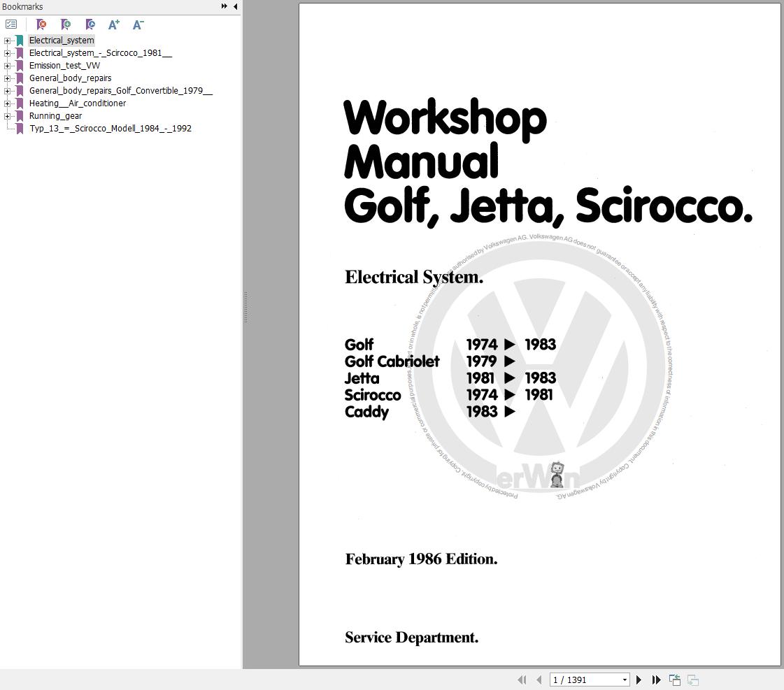Select the General_body_repairs bookmark label

coord(70,78)
